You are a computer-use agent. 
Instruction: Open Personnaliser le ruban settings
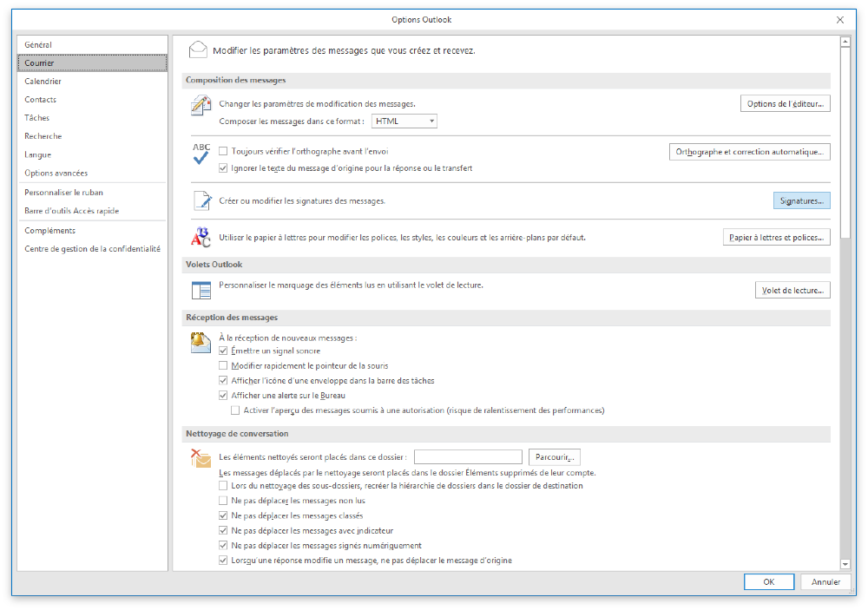click(x=93, y=193)
